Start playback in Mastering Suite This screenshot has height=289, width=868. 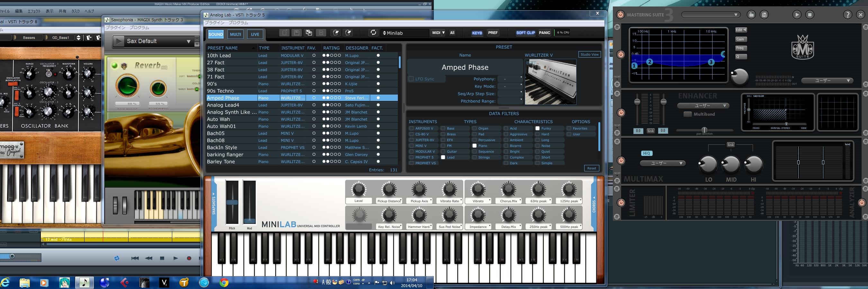(x=797, y=14)
